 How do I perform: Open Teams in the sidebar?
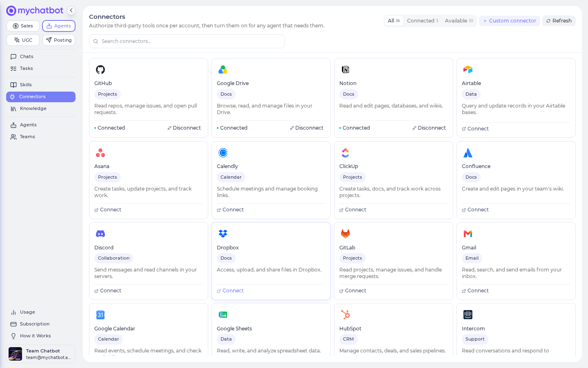(x=41, y=137)
